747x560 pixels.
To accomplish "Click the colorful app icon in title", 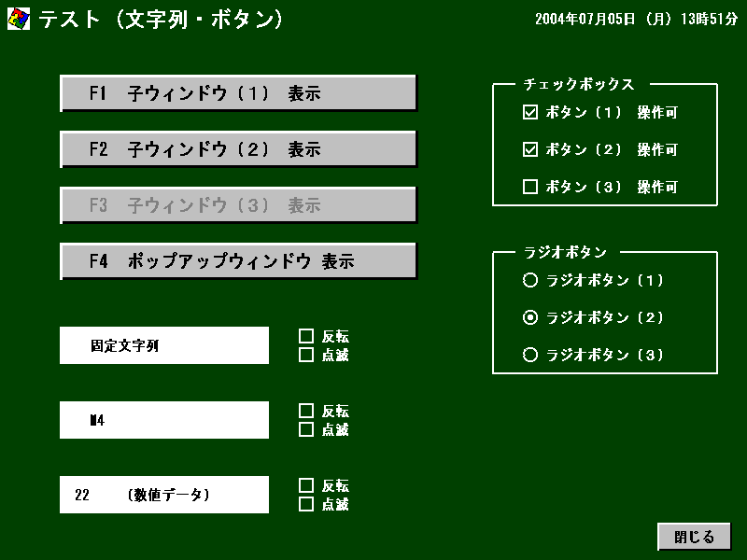I will click(19, 19).
